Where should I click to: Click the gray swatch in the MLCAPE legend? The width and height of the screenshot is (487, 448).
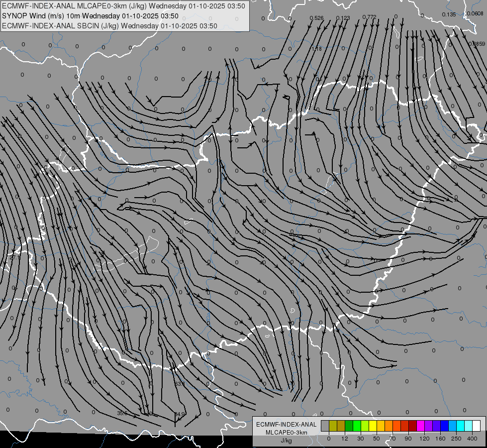[325, 426]
